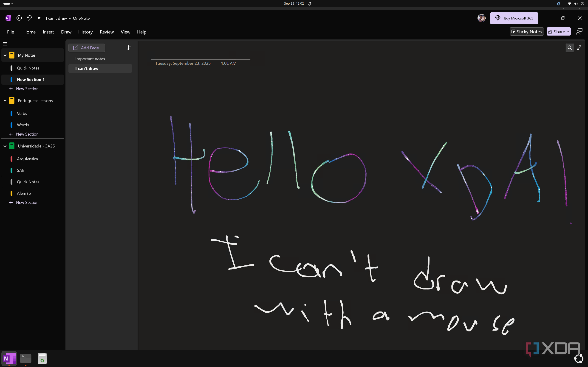Toggle the hamburger navigation pane icon
Image resolution: width=588 pixels, height=367 pixels.
5,44
